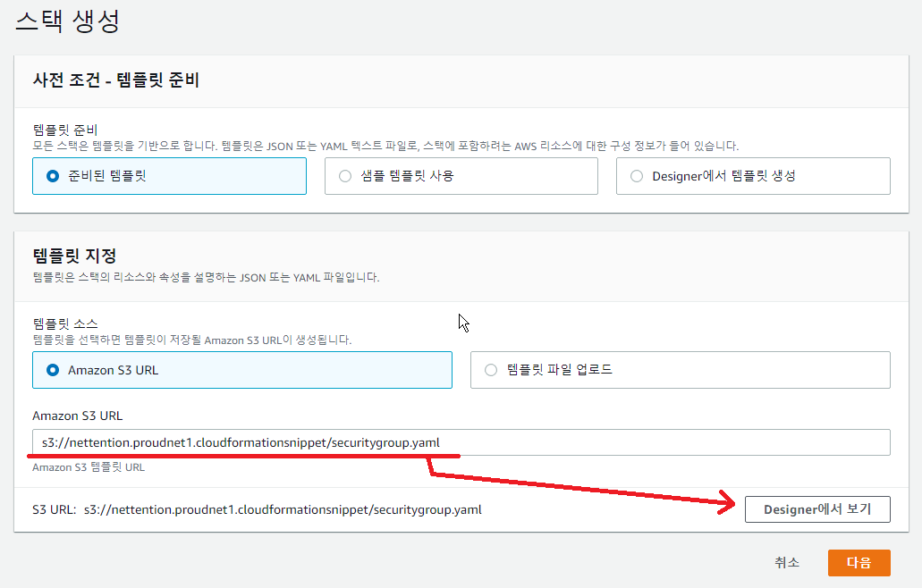Click the 사전 조건 - 템플릿 준비 header
The height and width of the screenshot is (588, 922).
tap(115, 80)
